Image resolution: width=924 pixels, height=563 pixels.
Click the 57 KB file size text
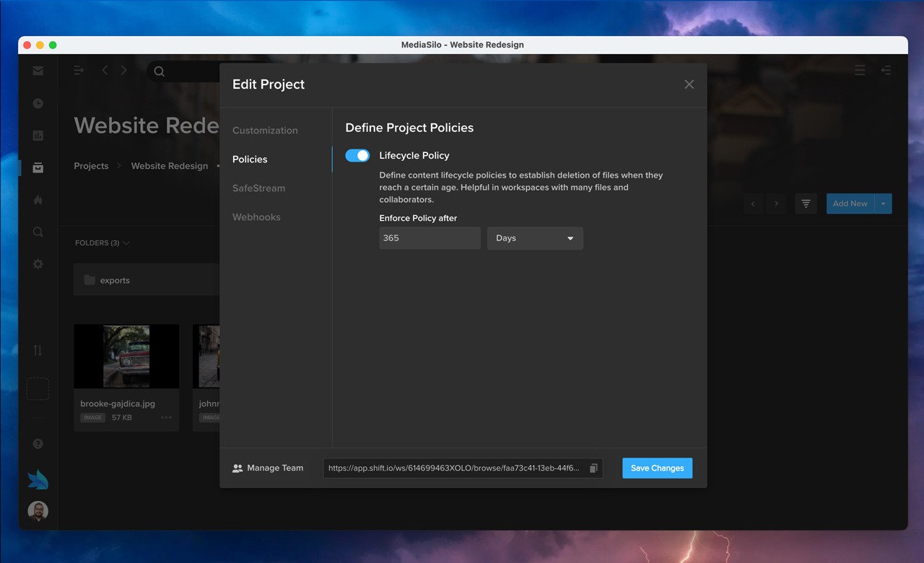(122, 417)
